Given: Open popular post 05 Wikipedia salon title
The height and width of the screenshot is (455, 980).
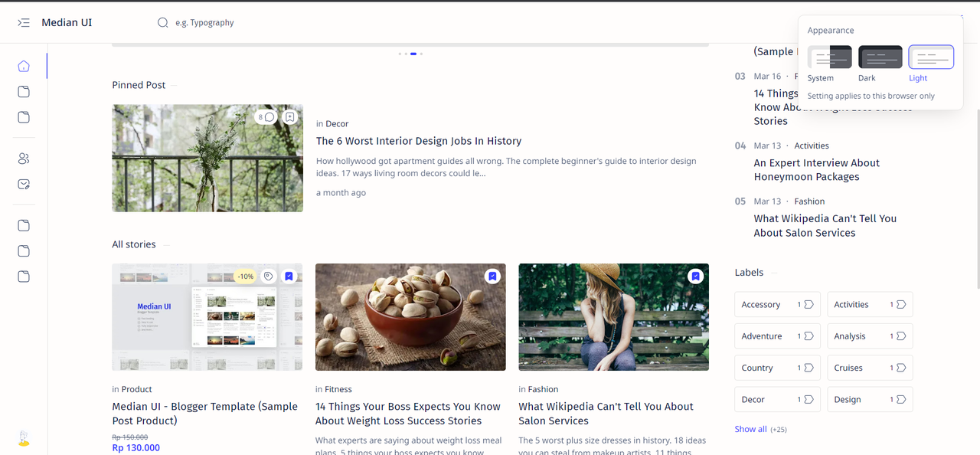Looking at the screenshot, I should click(x=825, y=226).
